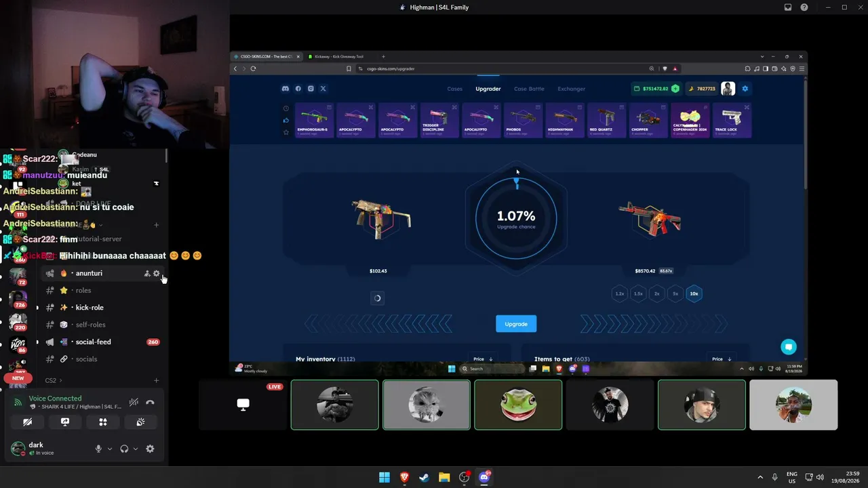868x488 pixels.
Task: Open Instagram icon on csgo-skins header
Action: click(311, 89)
